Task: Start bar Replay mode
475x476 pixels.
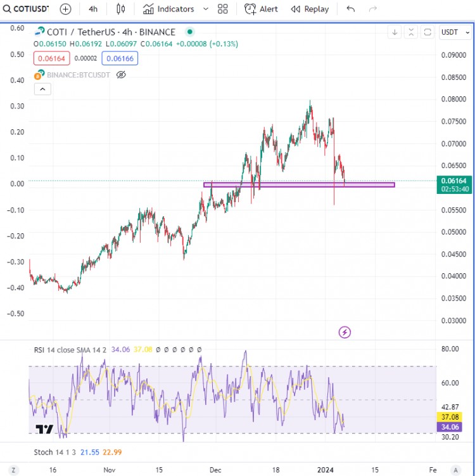Action: [310, 10]
